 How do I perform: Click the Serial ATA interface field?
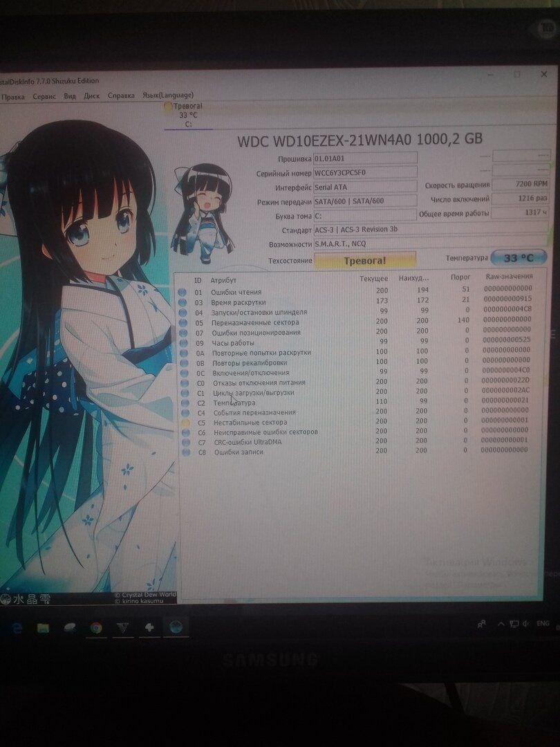(365, 187)
